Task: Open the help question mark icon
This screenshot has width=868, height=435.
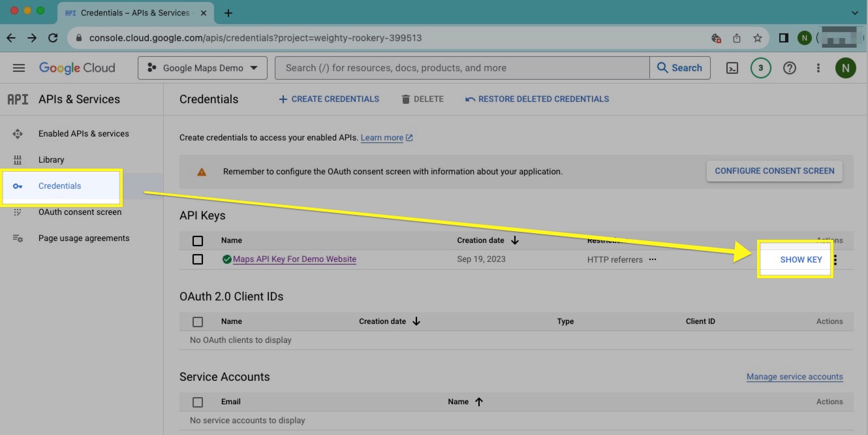Action: coord(790,68)
